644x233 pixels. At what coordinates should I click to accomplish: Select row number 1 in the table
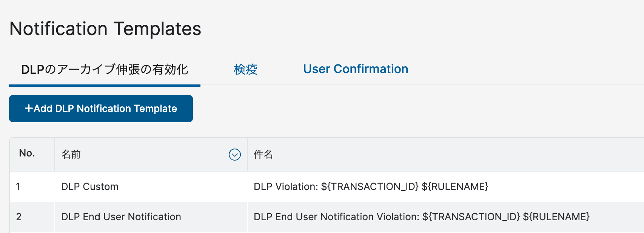tap(19, 186)
